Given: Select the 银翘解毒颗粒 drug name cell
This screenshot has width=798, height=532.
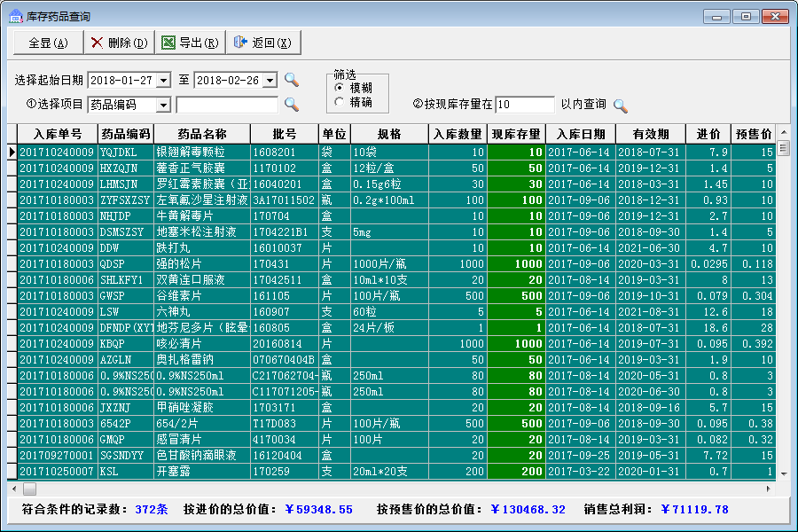Looking at the screenshot, I should click(x=202, y=153).
